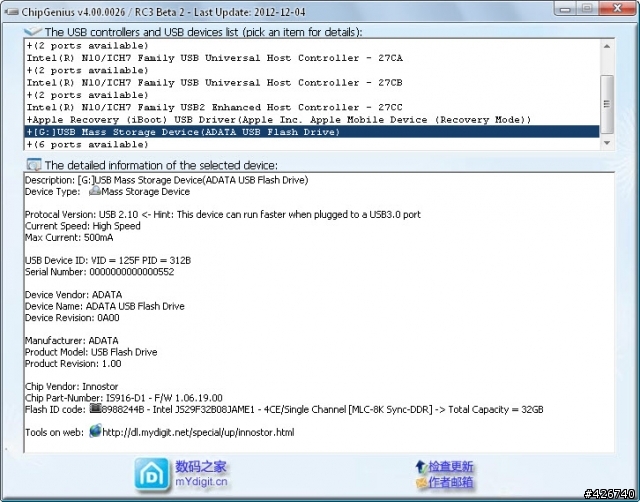Click the Total Capacity = 32GB text
This screenshot has width=640, height=502.
click(496, 409)
